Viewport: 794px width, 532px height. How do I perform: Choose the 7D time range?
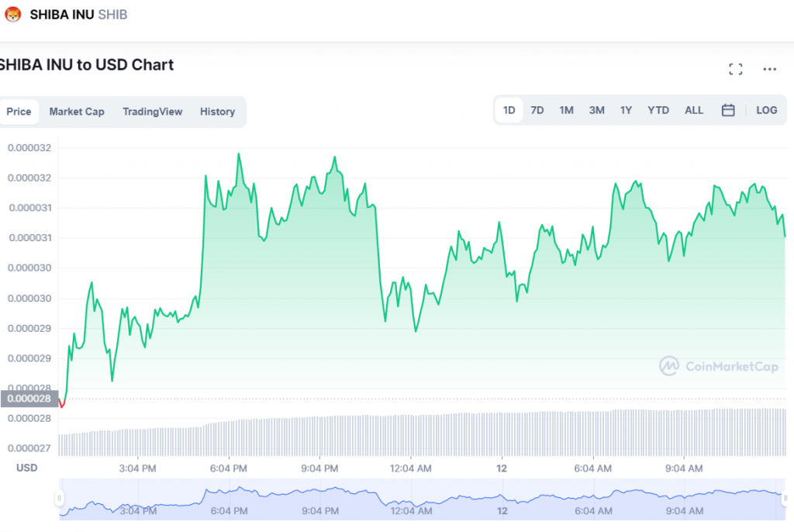tap(537, 110)
